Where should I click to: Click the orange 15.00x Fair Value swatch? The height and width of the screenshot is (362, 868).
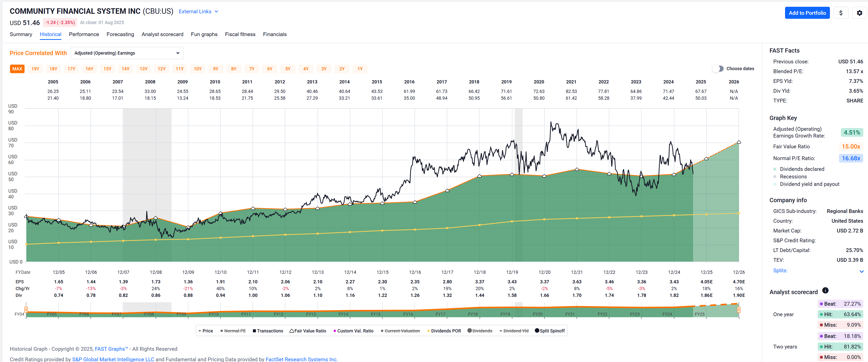pos(851,147)
